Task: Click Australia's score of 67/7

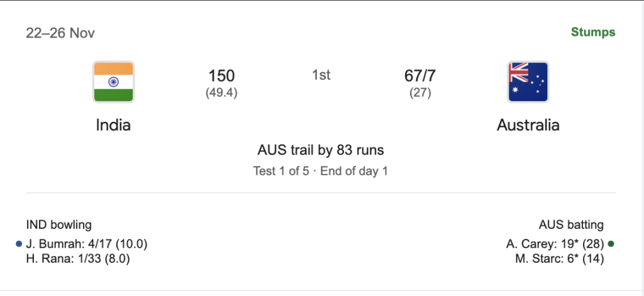Action: coord(420,76)
